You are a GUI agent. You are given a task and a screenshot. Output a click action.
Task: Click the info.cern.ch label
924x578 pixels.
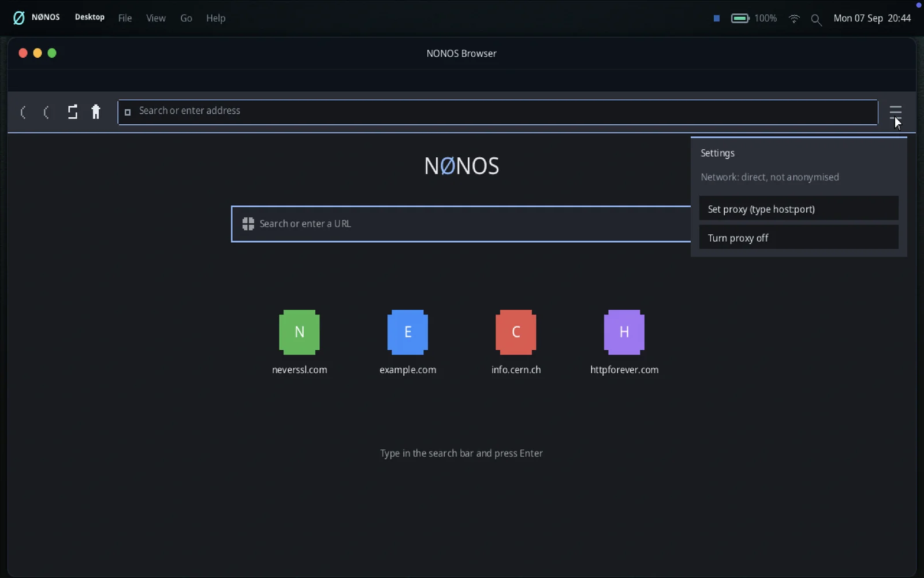(516, 370)
